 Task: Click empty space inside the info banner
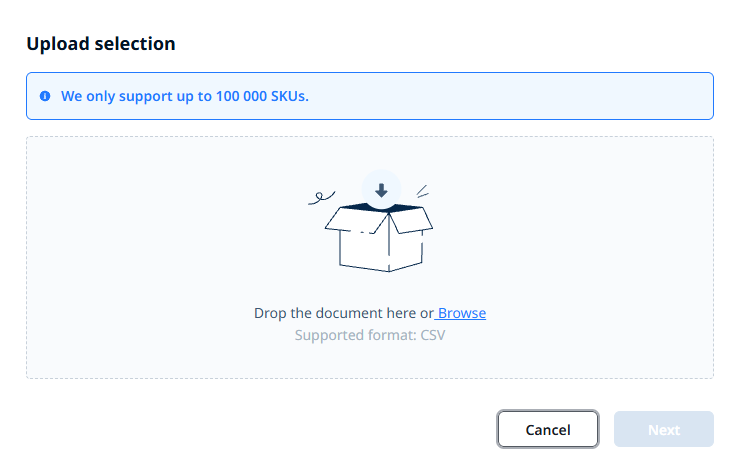click(x=510, y=96)
